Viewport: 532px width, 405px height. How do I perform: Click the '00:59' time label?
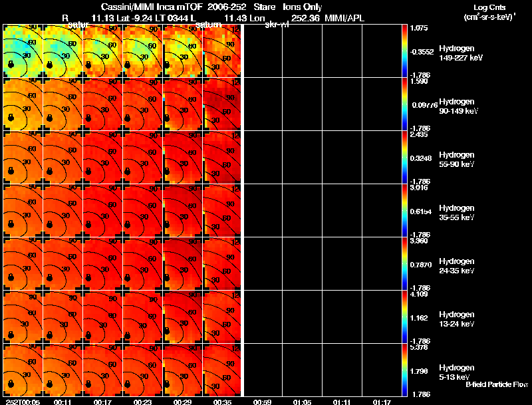point(262,402)
